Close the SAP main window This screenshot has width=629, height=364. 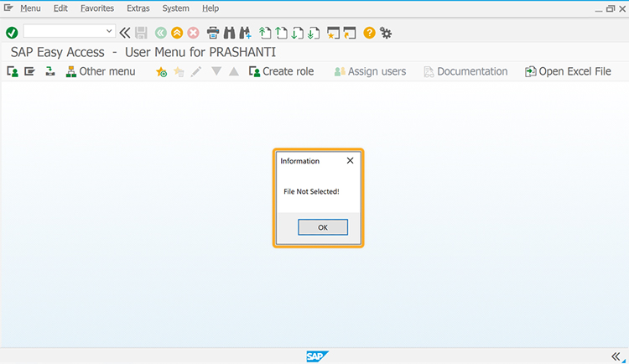(622, 8)
